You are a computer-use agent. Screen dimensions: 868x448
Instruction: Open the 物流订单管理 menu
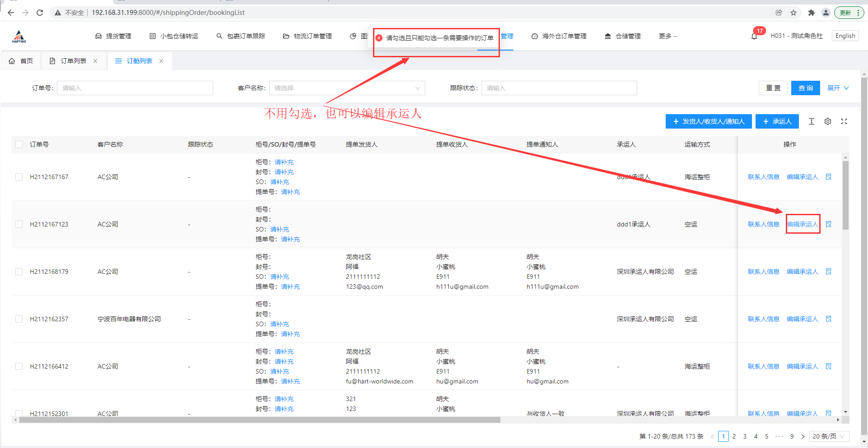[308, 36]
